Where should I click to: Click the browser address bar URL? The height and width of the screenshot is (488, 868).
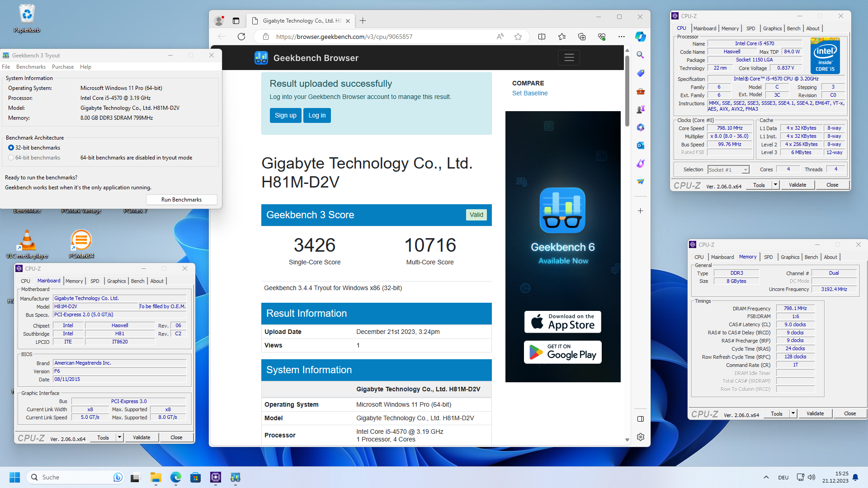[344, 37]
